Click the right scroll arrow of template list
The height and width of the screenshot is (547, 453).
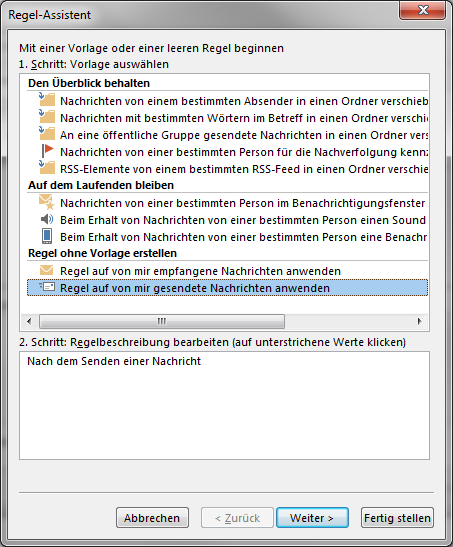click(420, 321)
